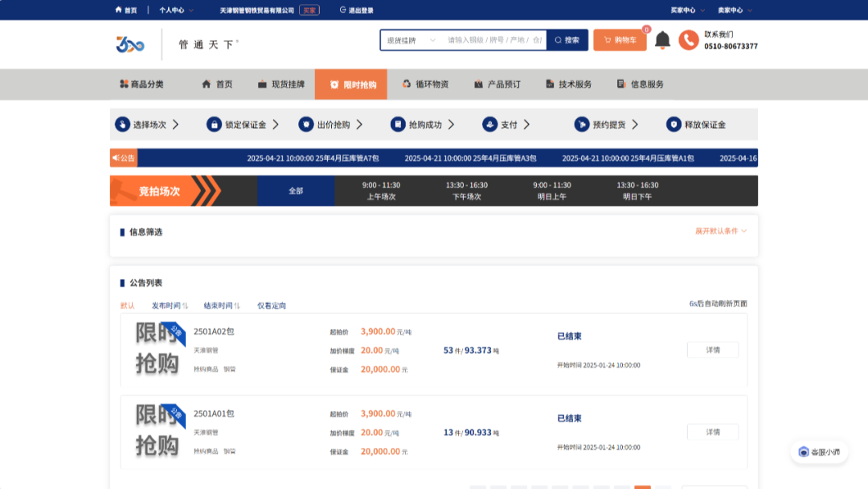Viewport: 868px width, 489px height.
Task: Sort list by 结束时间
Action: pyautogui.click(x=222, y=306)
